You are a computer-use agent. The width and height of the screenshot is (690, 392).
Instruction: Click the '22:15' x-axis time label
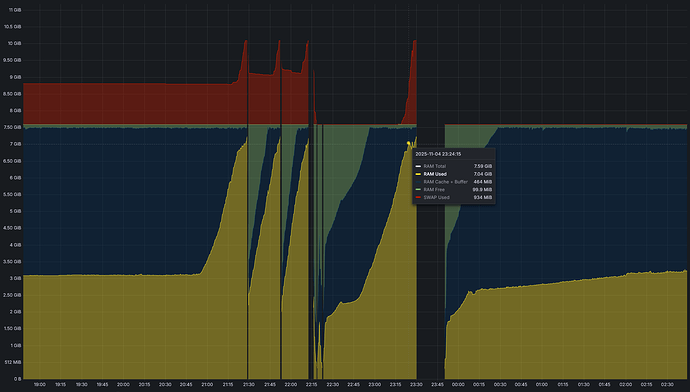pyautogui.click(x=312, y=385)
